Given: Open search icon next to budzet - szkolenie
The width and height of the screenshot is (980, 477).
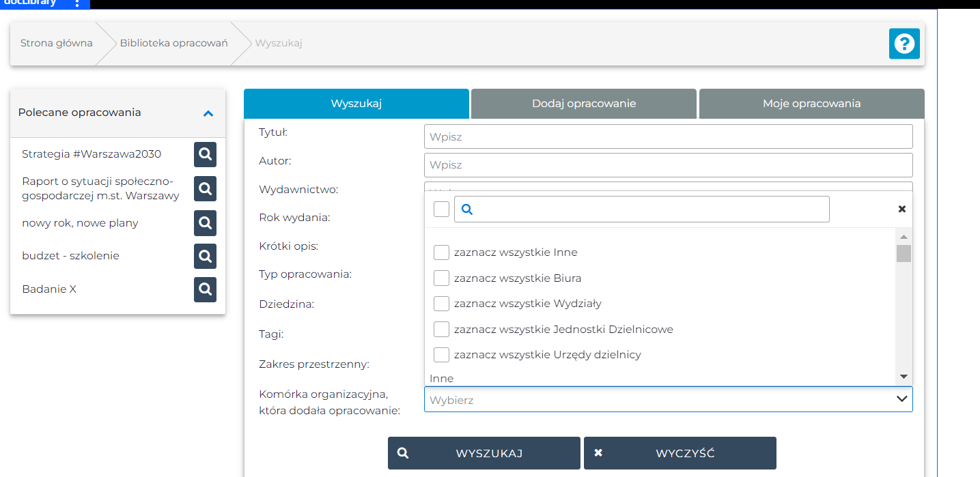Looking at the screenshot, I should 205,256.
